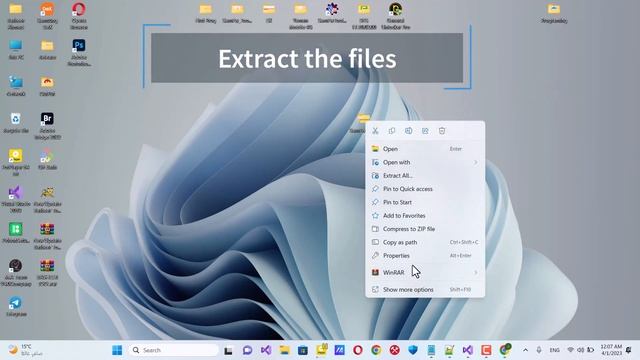Click the Cut icon in context menu
This screenshot has width=640, height=360.
tap(375, 131)
